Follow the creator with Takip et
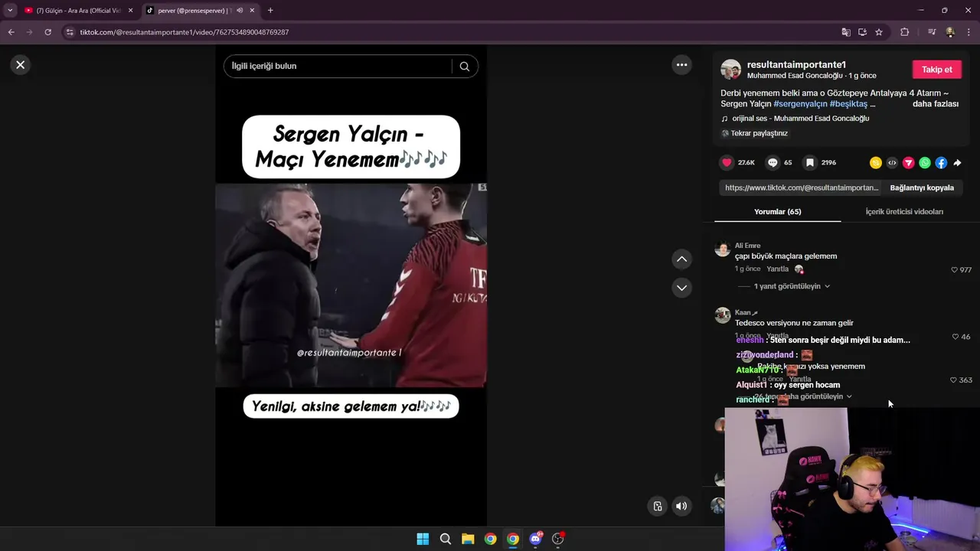This screenshot has height=551, width=980. click(936, 70)
